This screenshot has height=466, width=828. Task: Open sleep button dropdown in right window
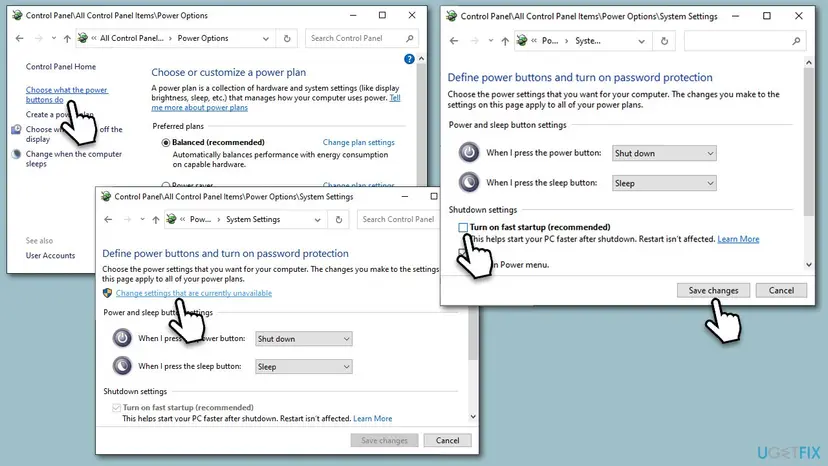coord(664,183)
